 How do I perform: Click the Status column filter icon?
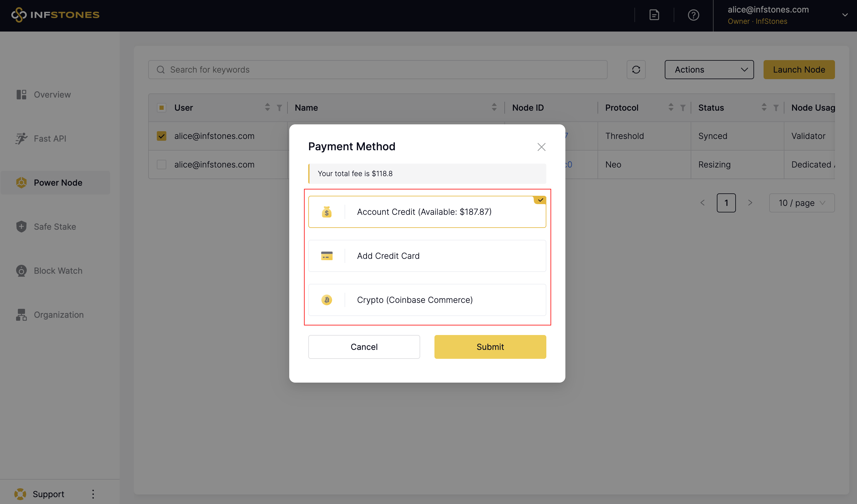click(x=776, y=108)
